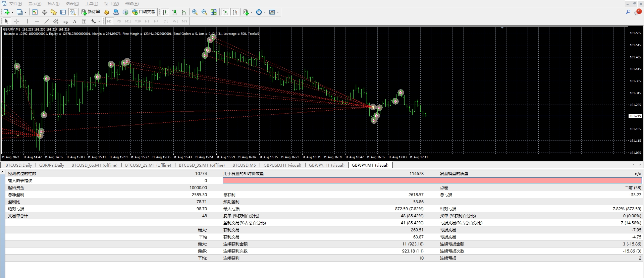Click the current price 161.219 marker
Viewport: 644px width, 278px height.
[635, 116]
